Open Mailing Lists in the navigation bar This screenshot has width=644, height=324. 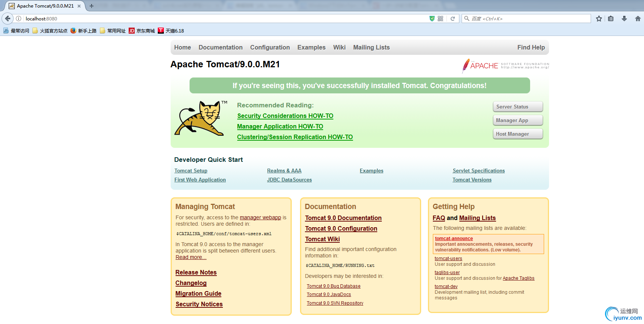[x=371, y=47]
